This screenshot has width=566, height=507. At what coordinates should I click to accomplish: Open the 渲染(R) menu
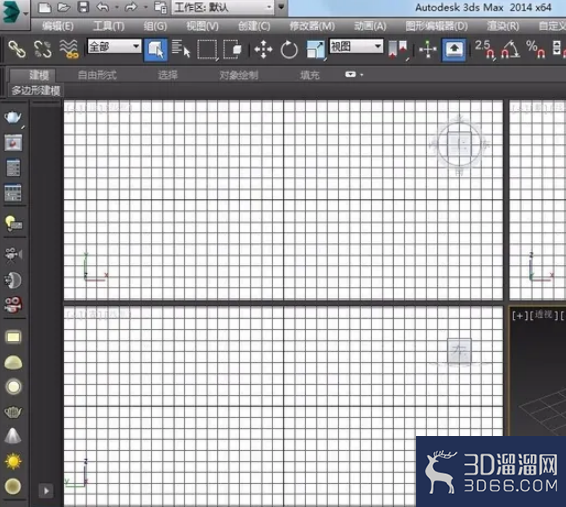[503, 26]
